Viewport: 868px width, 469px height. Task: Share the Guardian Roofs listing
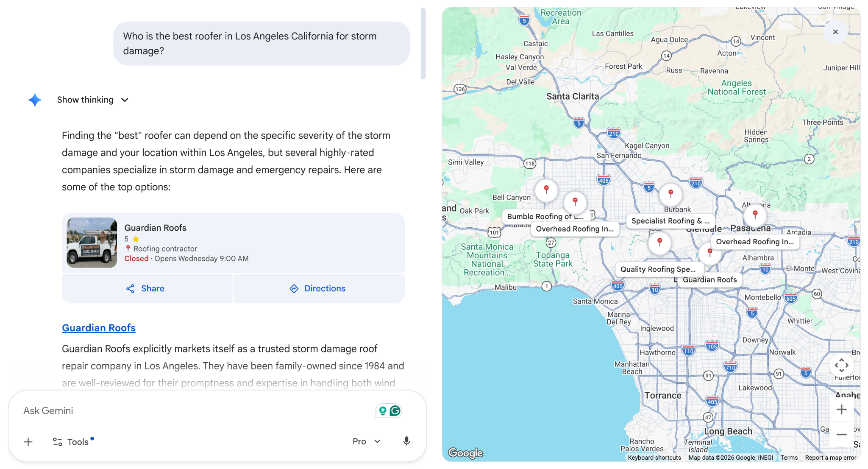(x=147, y=288)
